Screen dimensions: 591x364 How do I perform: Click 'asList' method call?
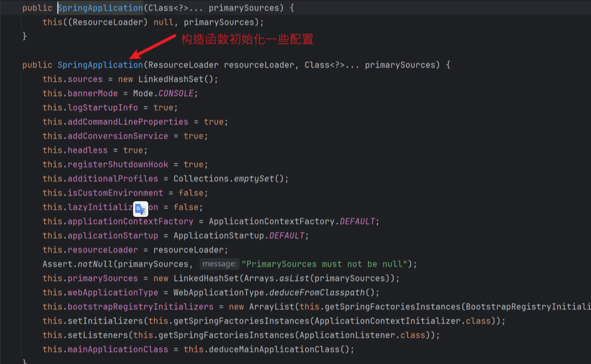click(294, 278)
